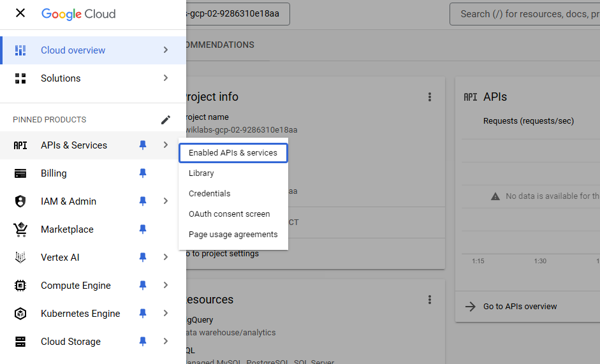Click the Project info card heading

(x=212, y=97)
